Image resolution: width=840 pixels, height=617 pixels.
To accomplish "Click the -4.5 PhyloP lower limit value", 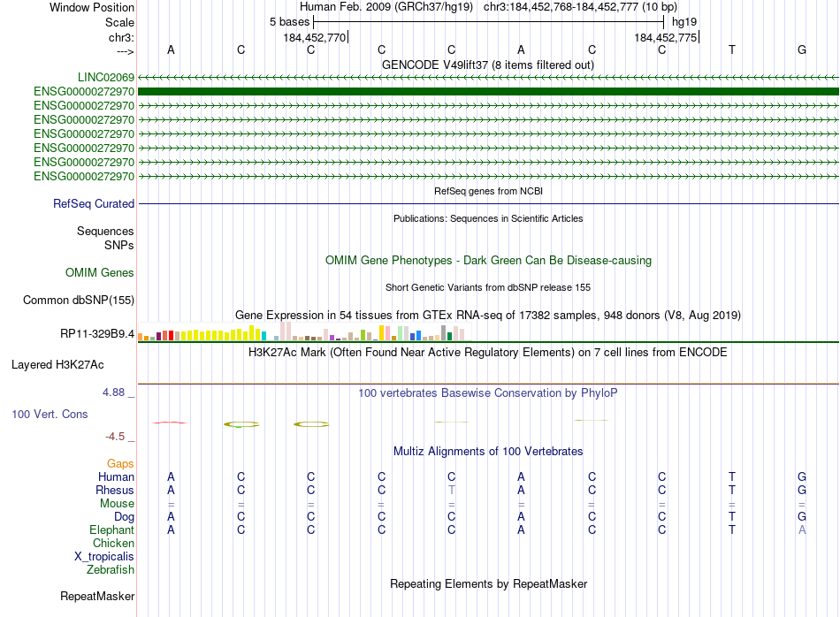I will click(115, 437).
